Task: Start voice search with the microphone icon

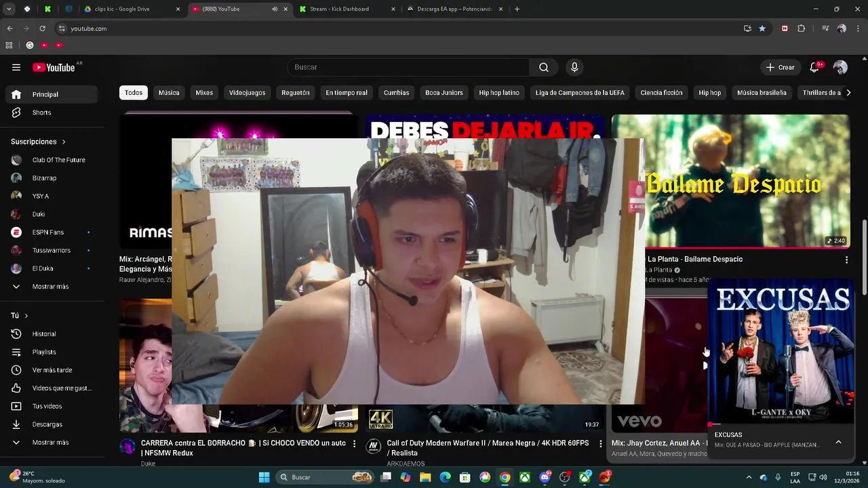Action: pos(574,67)
